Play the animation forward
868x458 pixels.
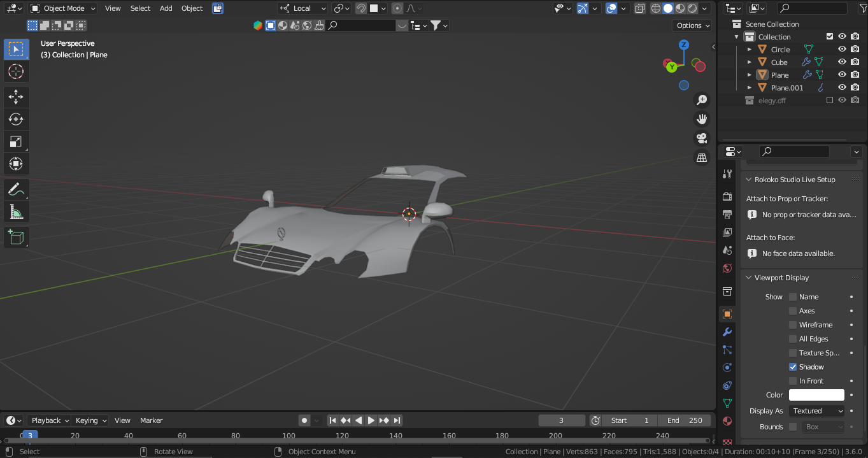point(371,420)
